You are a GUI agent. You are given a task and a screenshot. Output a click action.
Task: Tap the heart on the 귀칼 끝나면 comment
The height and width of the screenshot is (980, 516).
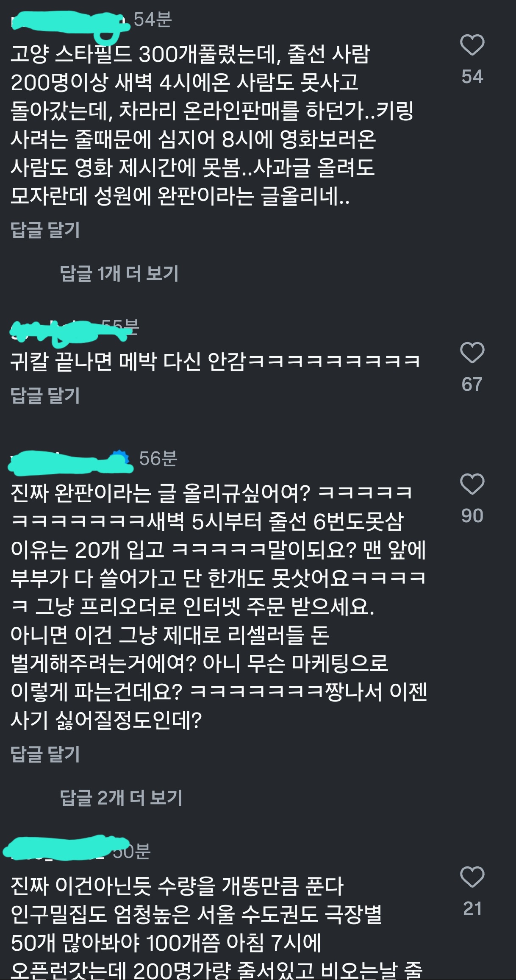(x=472, y=353)
